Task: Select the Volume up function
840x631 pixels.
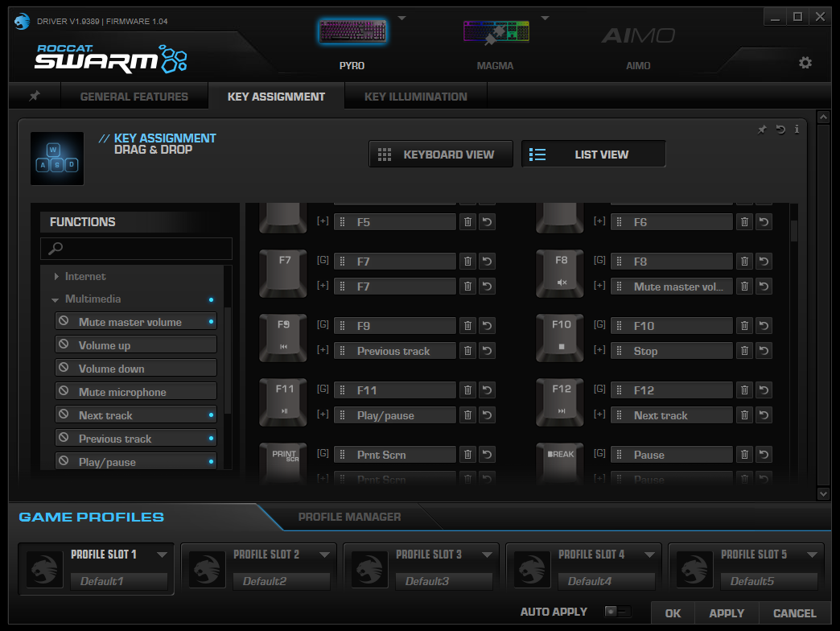Action: click(136, 345)
